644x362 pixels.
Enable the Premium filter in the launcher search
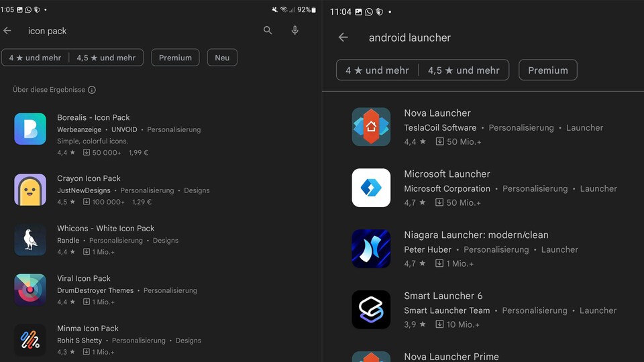click(548, 70)
